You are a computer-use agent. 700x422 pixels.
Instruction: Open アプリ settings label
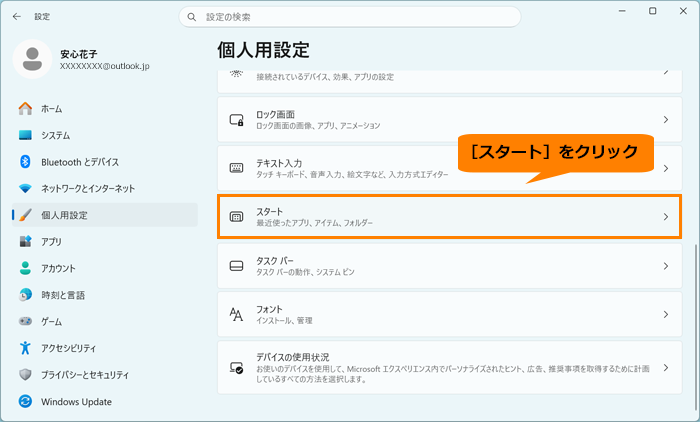coord(51,242)
